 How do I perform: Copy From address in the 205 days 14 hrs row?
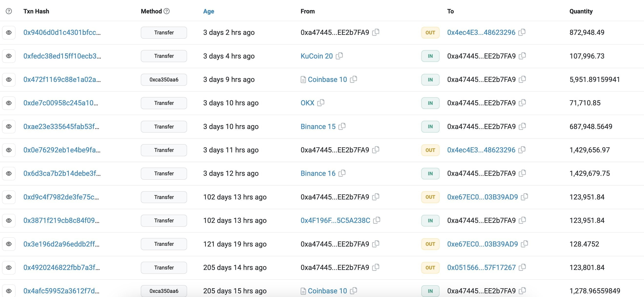(376, 267)
